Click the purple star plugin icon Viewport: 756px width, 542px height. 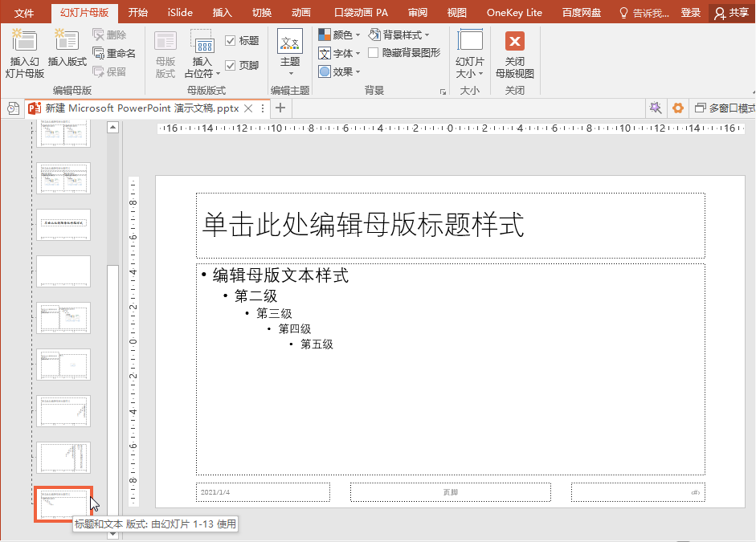click(x=656, y=108)
